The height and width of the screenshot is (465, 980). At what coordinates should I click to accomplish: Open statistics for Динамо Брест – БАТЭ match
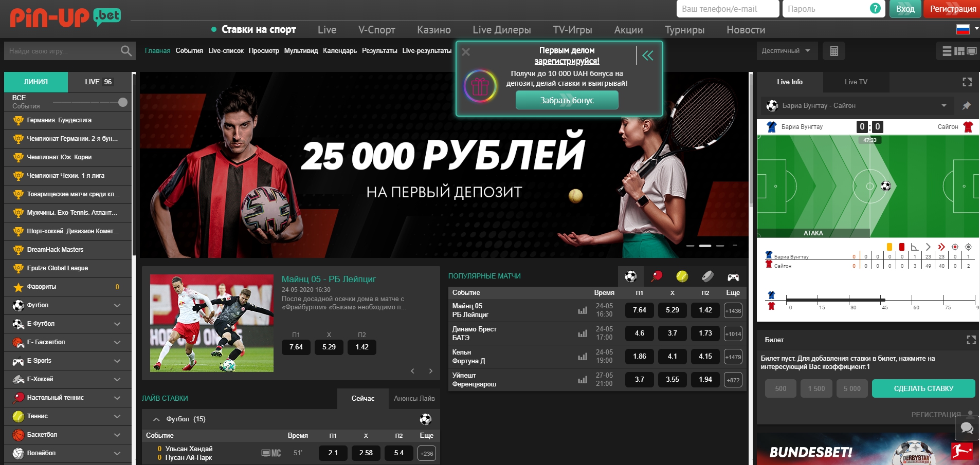pyautogui.click(x=583, y=333)
